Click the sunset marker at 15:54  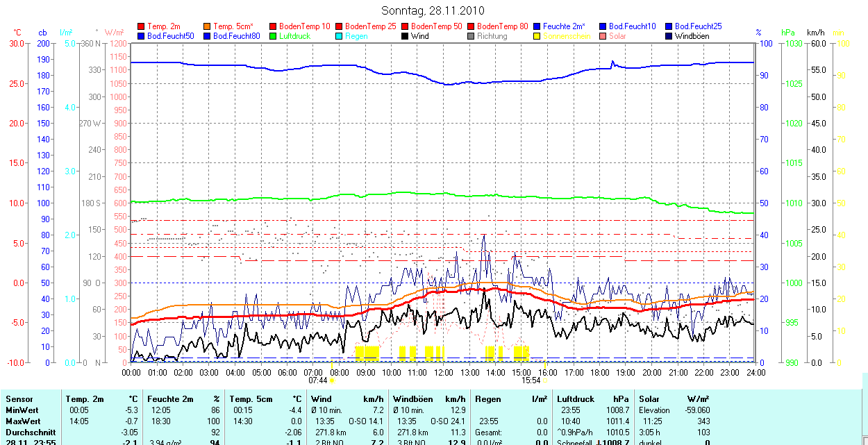544,380
